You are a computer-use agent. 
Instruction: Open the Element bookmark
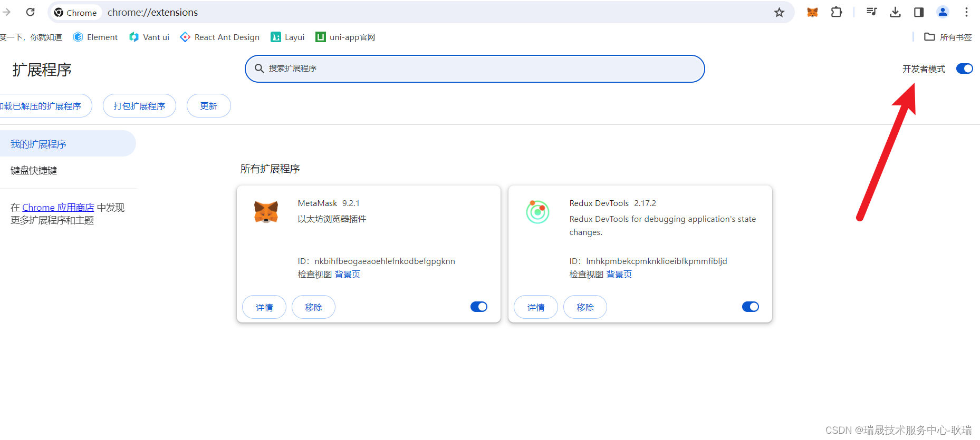point(95,37)
